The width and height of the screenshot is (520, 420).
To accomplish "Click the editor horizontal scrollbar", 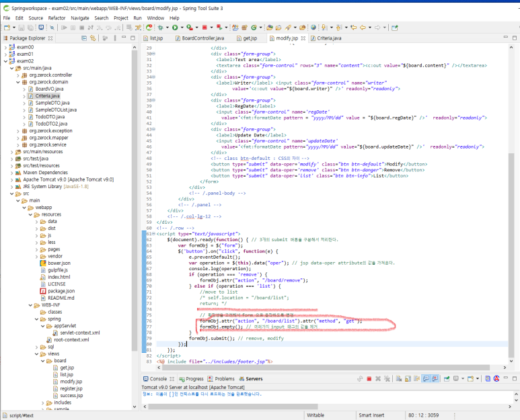I will tap(325, 368).
